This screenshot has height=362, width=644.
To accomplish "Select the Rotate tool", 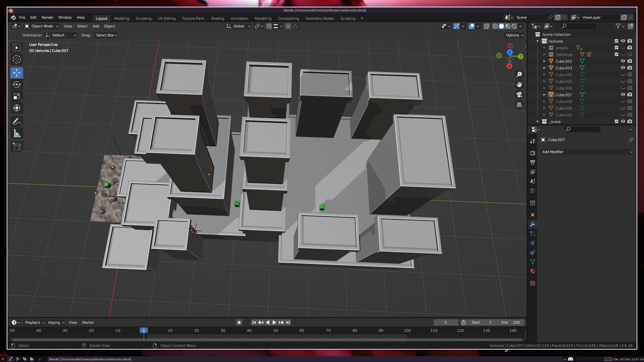I will pos(17,84).
